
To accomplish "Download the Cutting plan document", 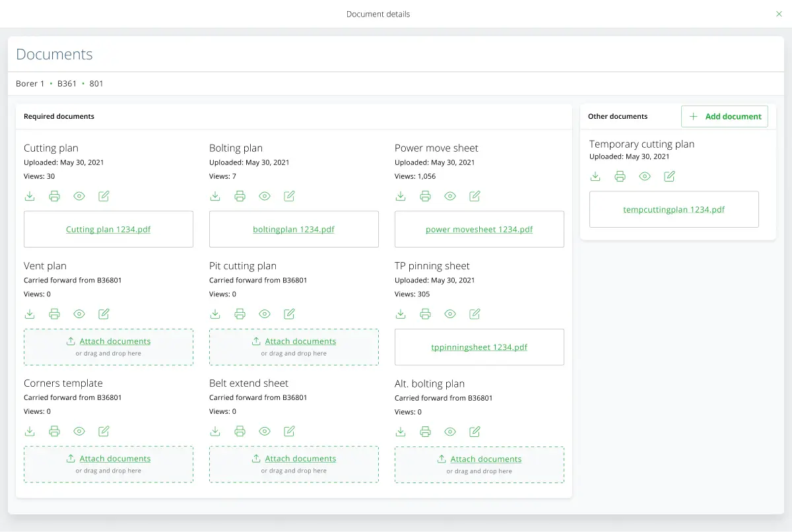I will [x=30, y=196].
